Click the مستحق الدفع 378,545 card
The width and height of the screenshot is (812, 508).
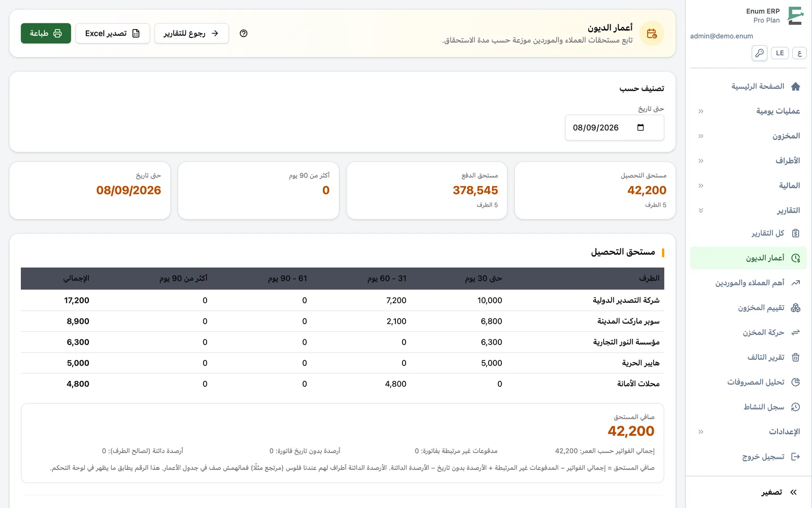[427, 191]
